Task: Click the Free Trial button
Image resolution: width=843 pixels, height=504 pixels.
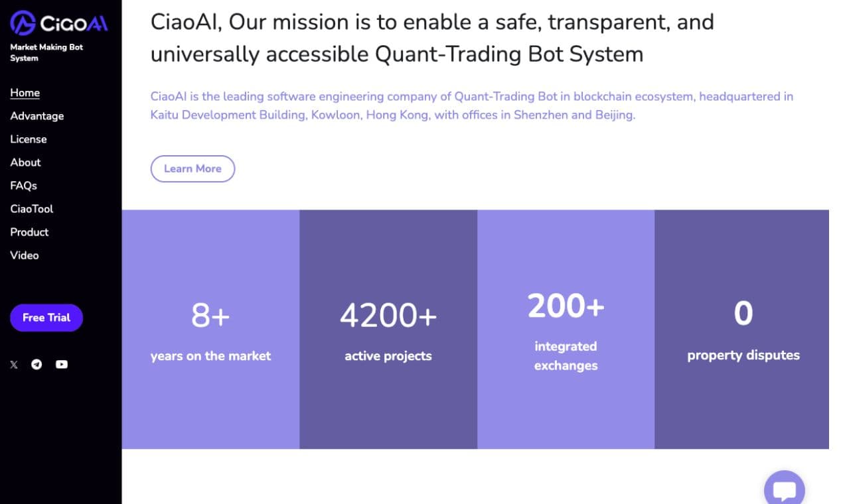Action: click(46, 318)
